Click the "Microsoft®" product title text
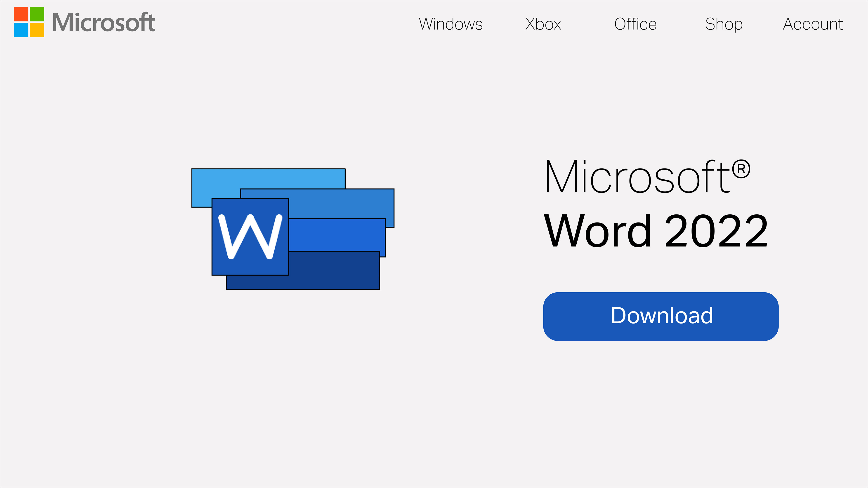 tap(648, 176)
